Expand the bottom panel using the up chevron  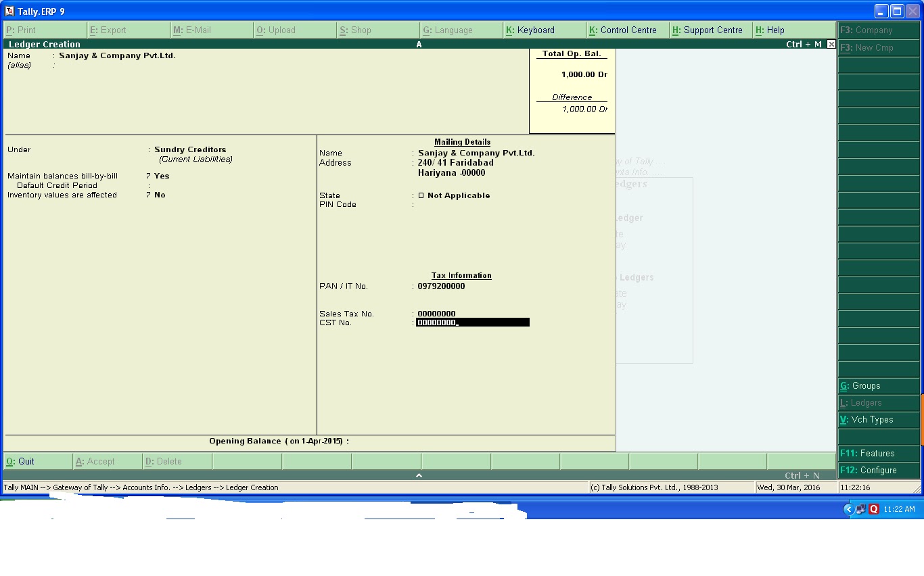click(x=419, y=475)
